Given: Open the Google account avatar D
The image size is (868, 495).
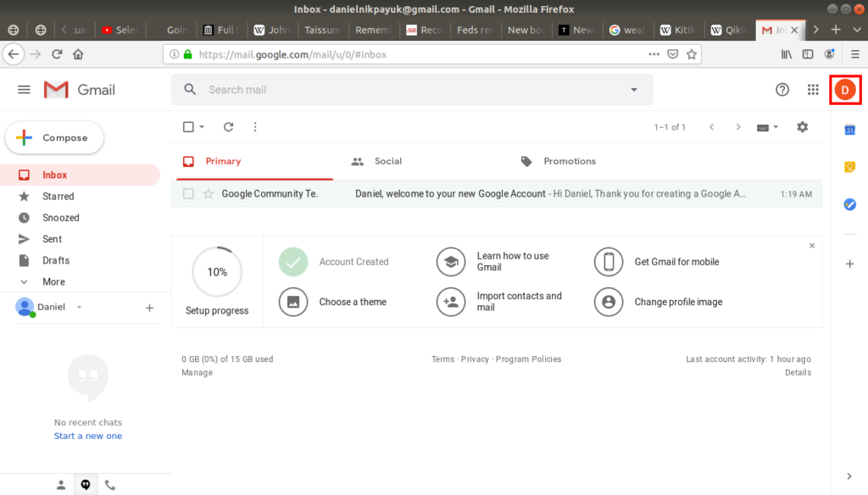Looking at the screenshot, I should point(845,90).
